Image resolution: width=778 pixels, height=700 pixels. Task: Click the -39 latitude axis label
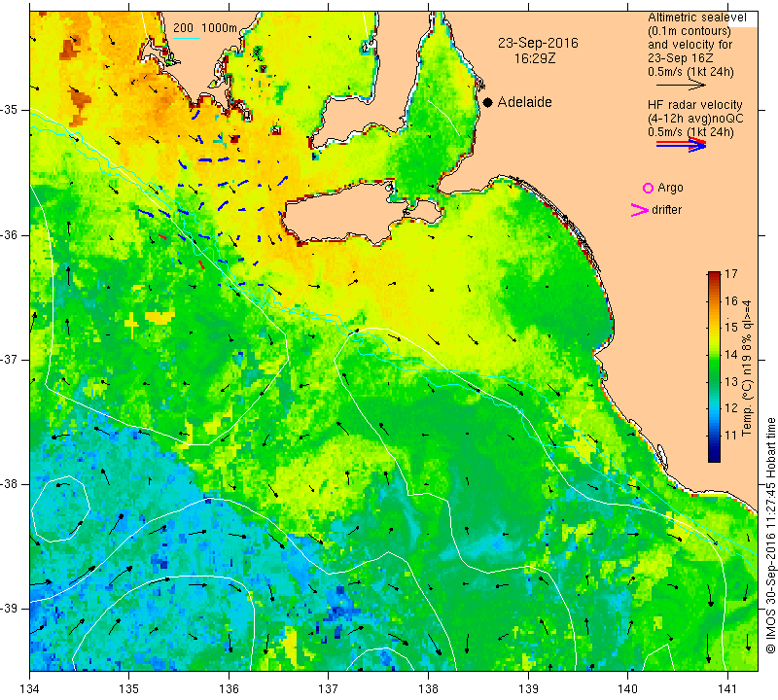pyautogui.click(x=9, y=609)
